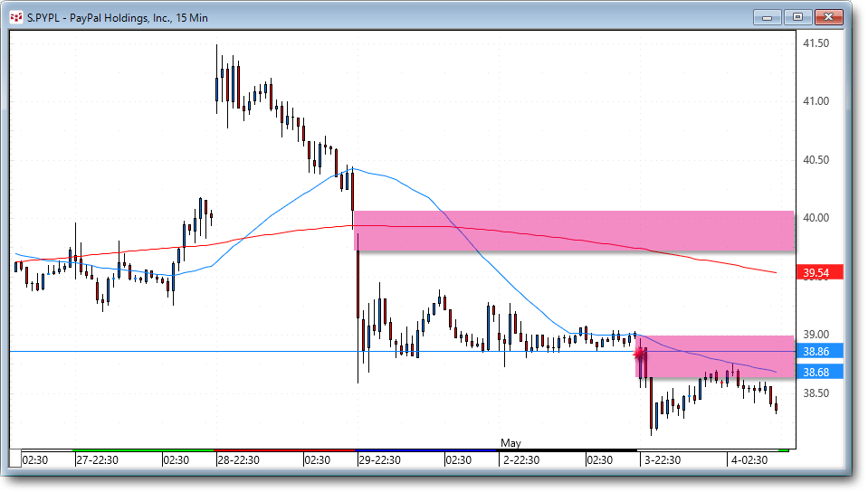Click the 27-22:30 time axis label
This screenshot has width=868, height=492.
[98, 460]
